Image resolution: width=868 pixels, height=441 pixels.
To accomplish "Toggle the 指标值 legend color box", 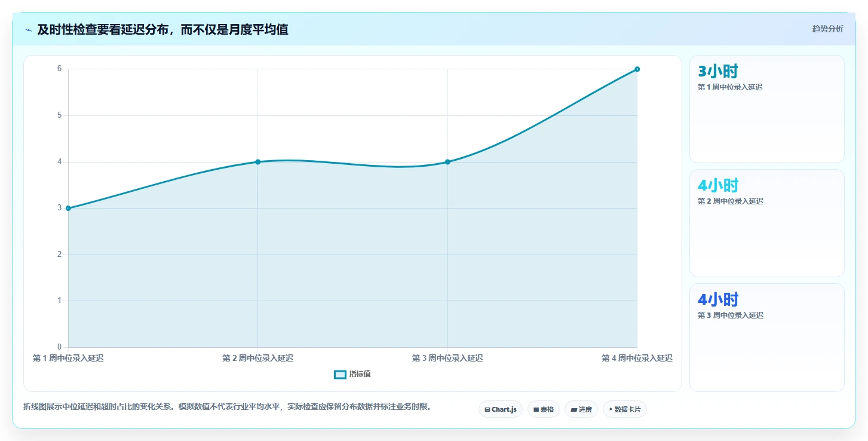I will tap(340, 374).
